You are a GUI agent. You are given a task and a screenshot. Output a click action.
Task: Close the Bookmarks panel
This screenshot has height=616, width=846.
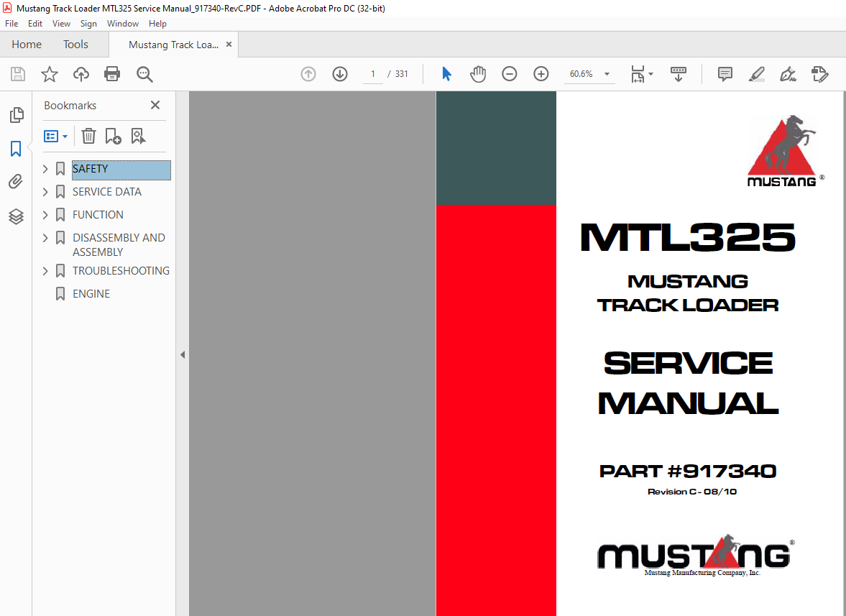pyautogui.click(x=155, y=105)
